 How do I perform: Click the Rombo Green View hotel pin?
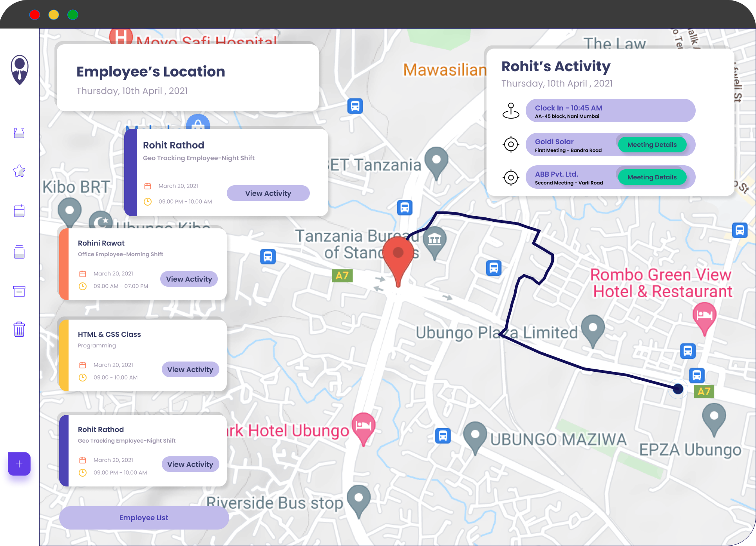click(704, 319)
